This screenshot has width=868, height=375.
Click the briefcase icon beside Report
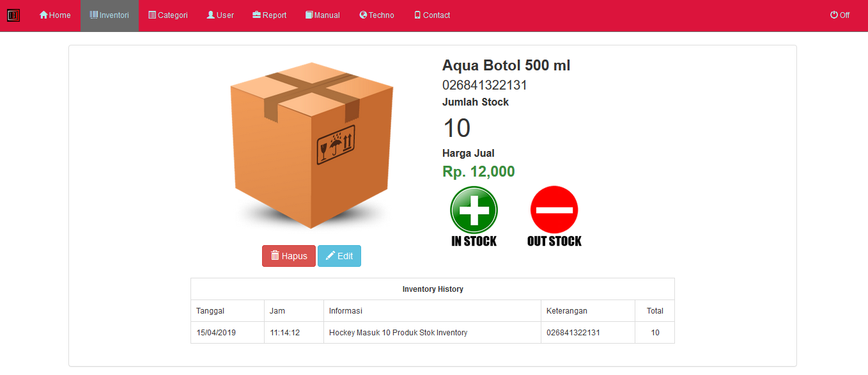pos(256,15)
